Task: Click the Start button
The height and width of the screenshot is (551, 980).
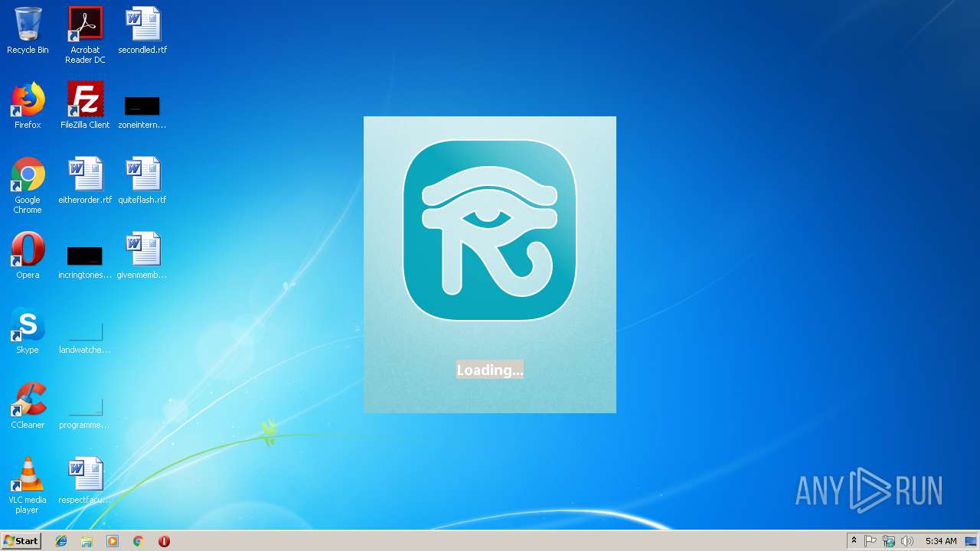Action: 21,541
